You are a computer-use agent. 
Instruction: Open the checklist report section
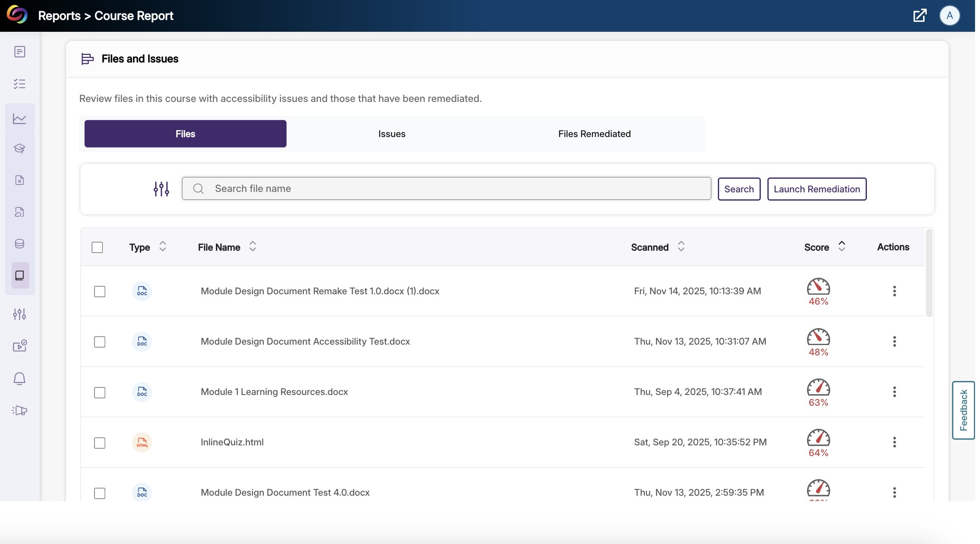coord(19,84)
